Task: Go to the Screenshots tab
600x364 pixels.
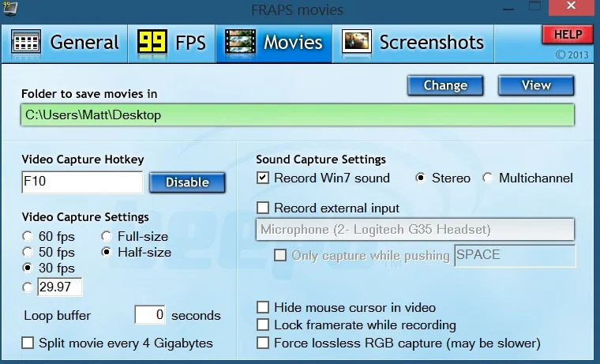Action: tap(413, 43)
